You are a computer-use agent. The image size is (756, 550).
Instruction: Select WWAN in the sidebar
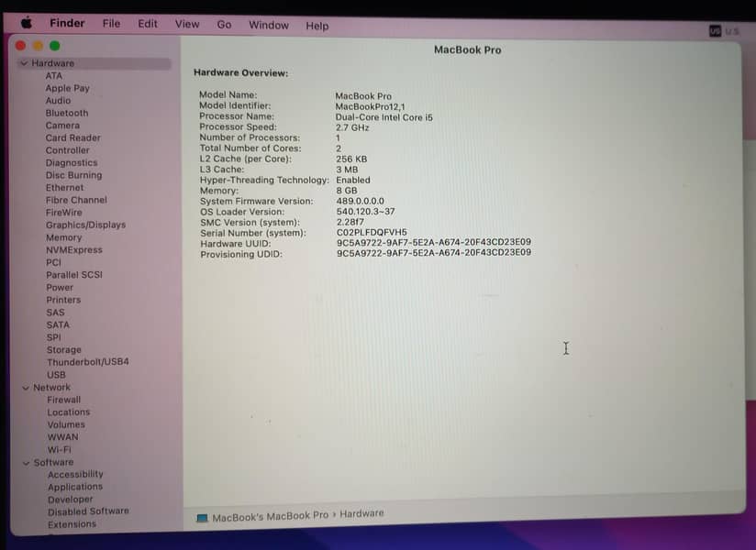(x=62, y=438)
